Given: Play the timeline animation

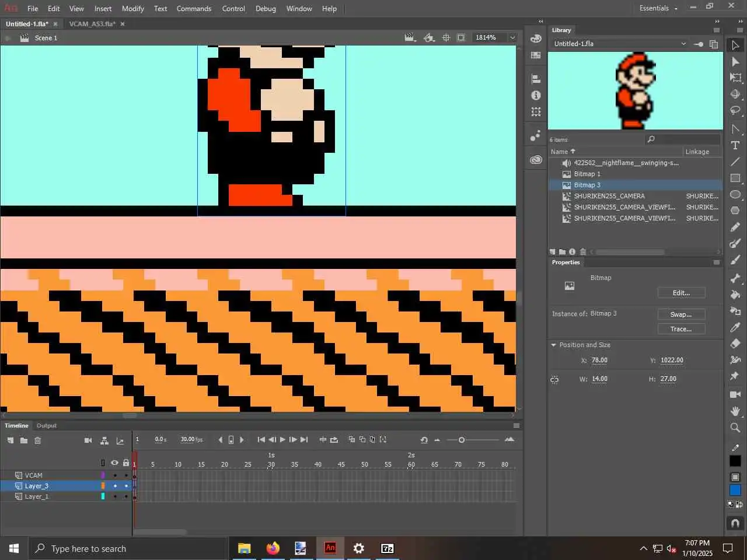Looking at the screenshot, I should tap(282, 440).
